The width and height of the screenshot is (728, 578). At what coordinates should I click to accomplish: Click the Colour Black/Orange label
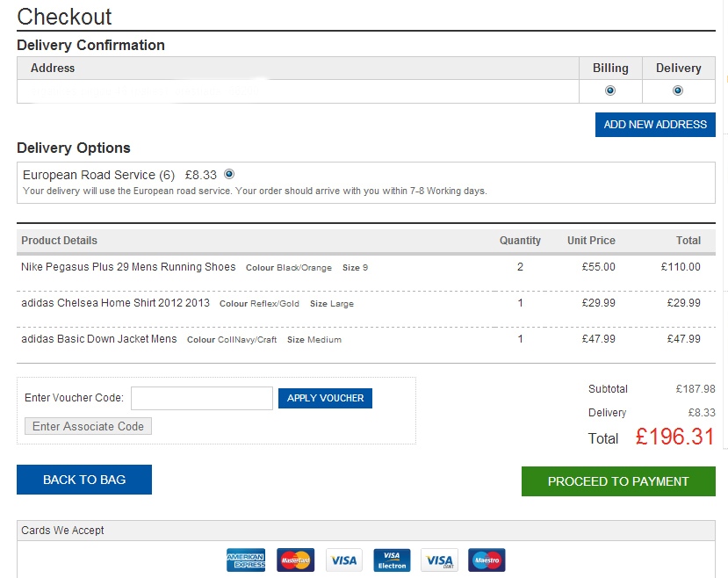click(289, 268)
